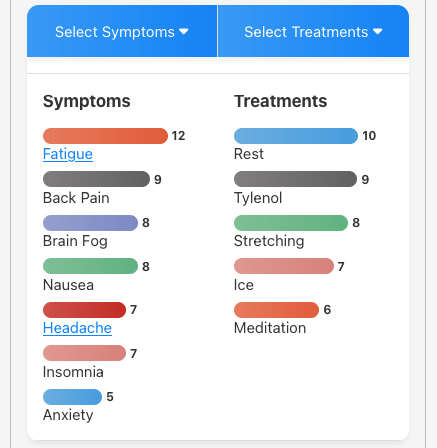Click the purple Brain Fog bar

coord(90,223)
